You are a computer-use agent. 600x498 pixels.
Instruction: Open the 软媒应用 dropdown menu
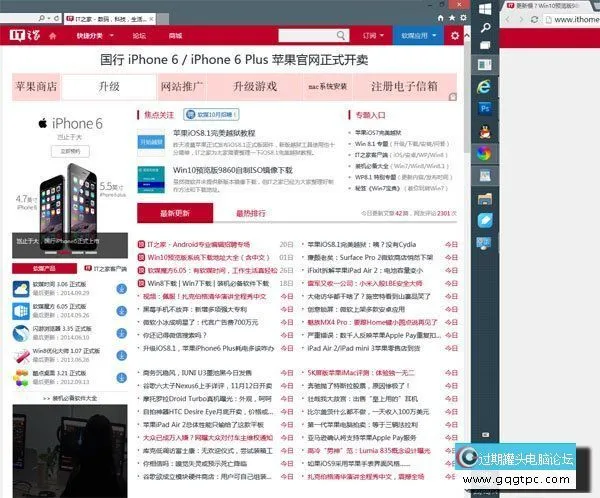coord(417,35)
